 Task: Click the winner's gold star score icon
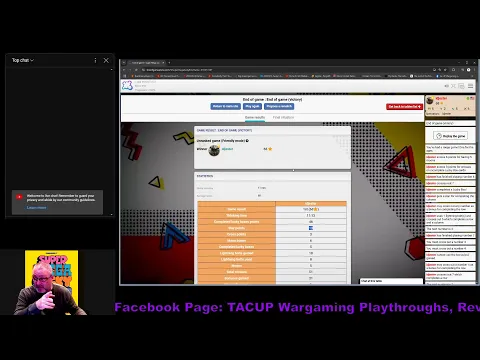[x=270, y=149]
